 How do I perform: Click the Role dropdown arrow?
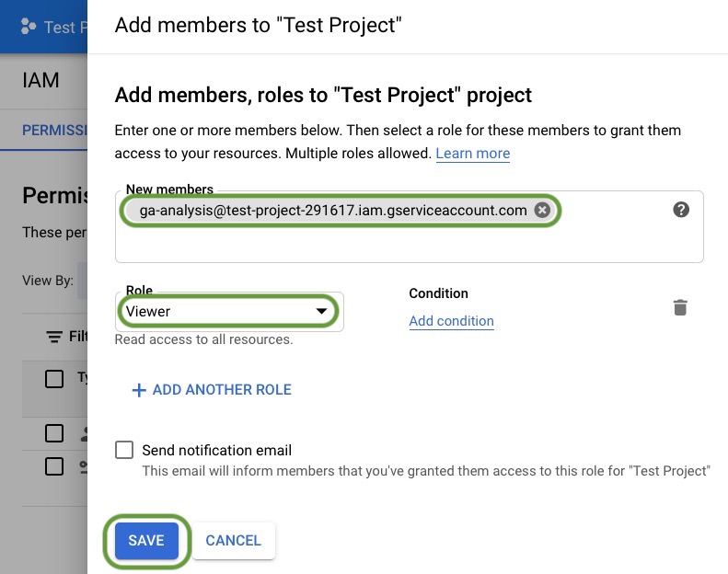pyautogui.click(x=321, y=312)
